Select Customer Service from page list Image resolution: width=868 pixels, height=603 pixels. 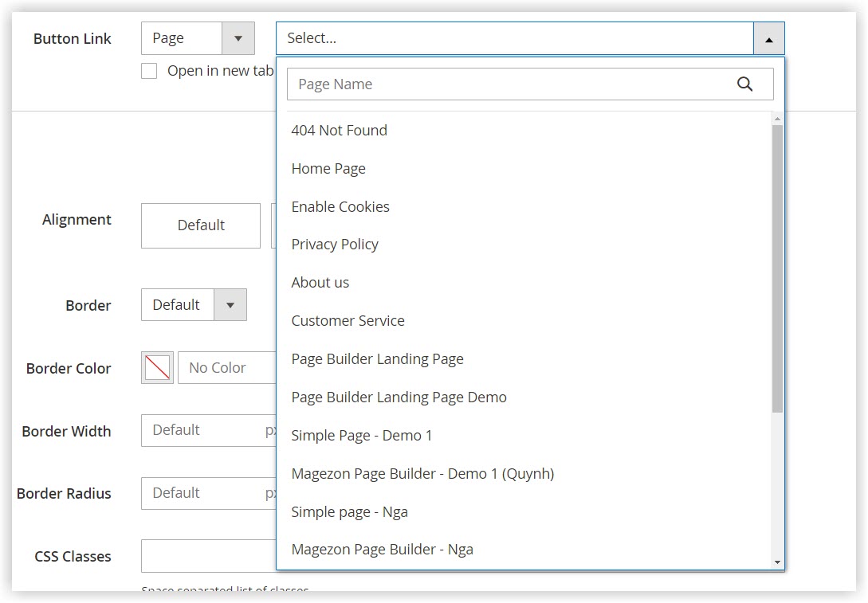(x=348, y=321)
